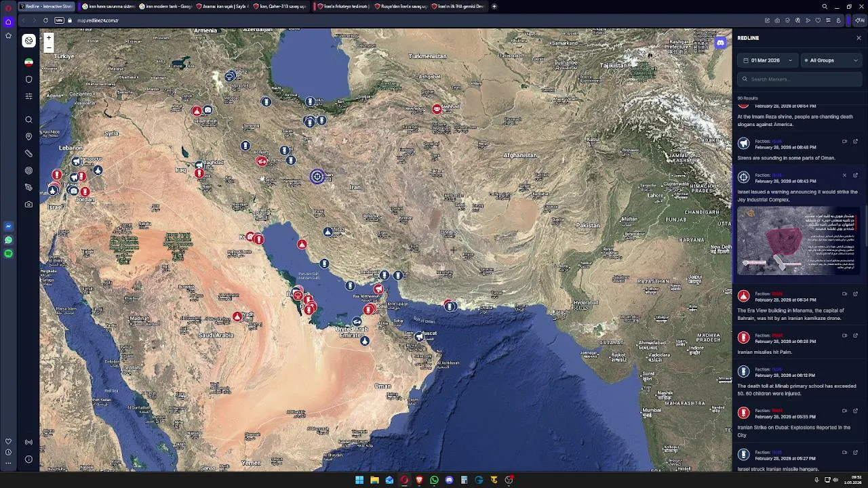Click video icon on Era View building entry

(x=844, y=294)
